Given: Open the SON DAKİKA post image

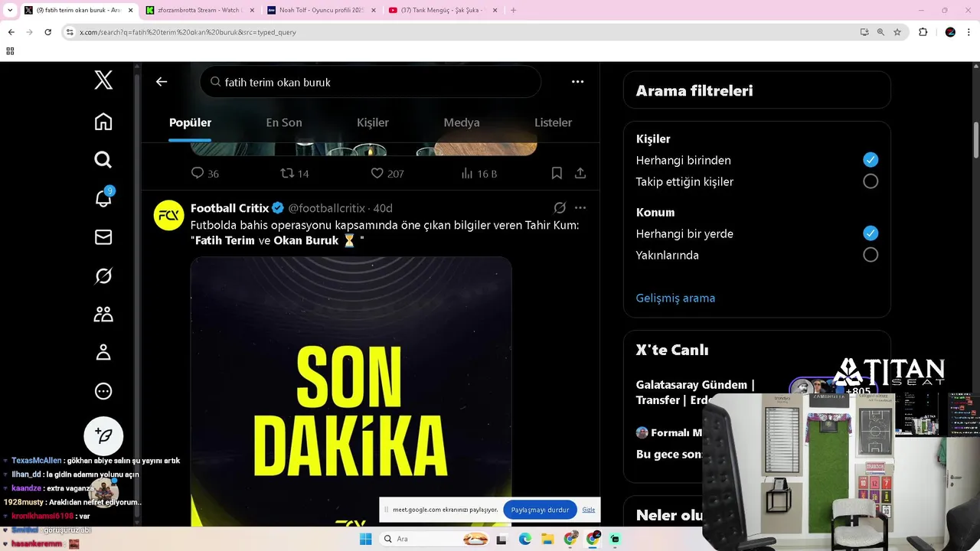Looking at the screenshot, I should tap(351, 392).
